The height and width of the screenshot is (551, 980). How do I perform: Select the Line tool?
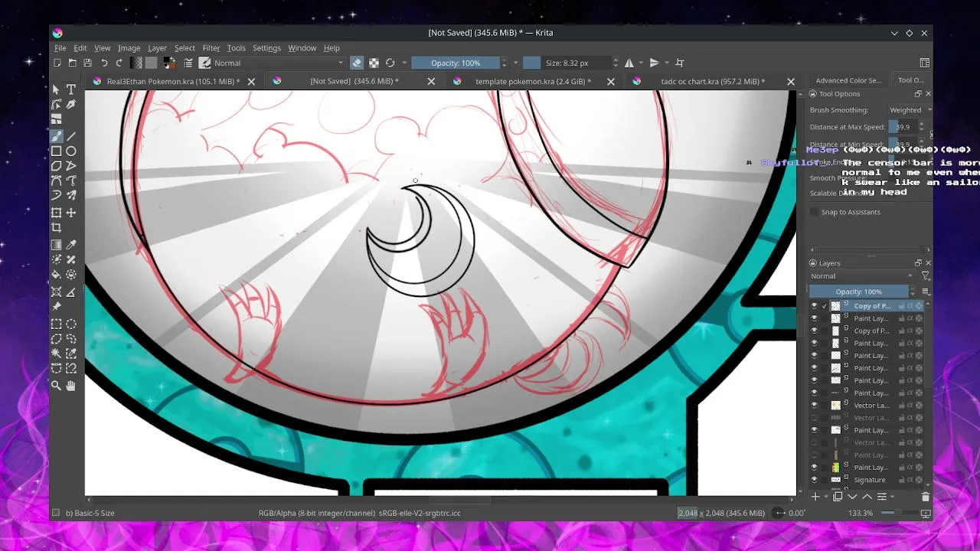[71, 136]
